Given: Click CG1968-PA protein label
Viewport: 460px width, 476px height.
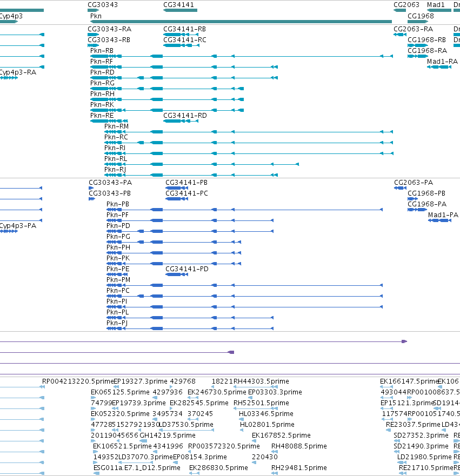Looking at the screenshot, I should tap(427, 204).
